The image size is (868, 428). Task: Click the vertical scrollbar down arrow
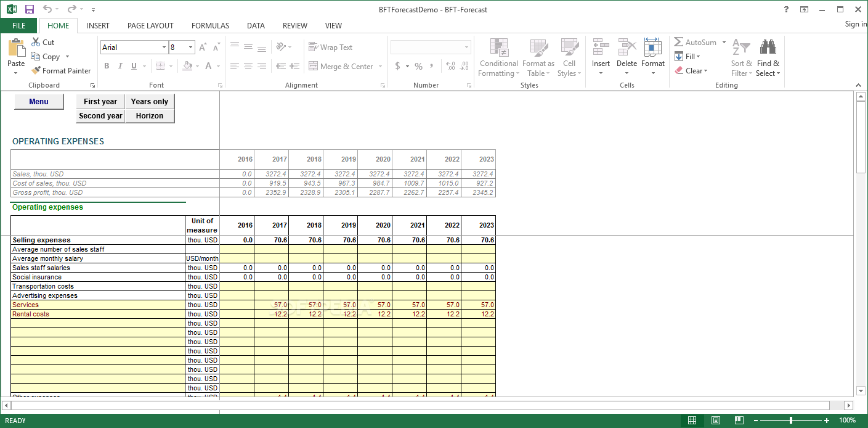click(x=861, y=390)
